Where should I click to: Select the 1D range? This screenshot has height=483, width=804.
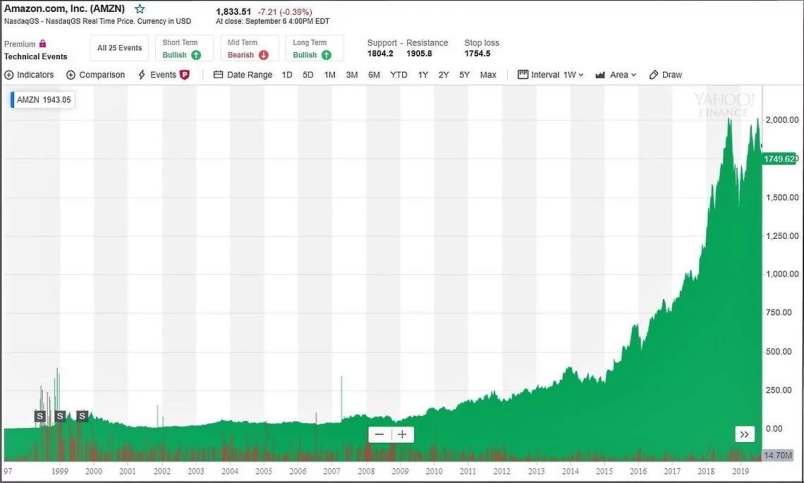pos(287,75)
